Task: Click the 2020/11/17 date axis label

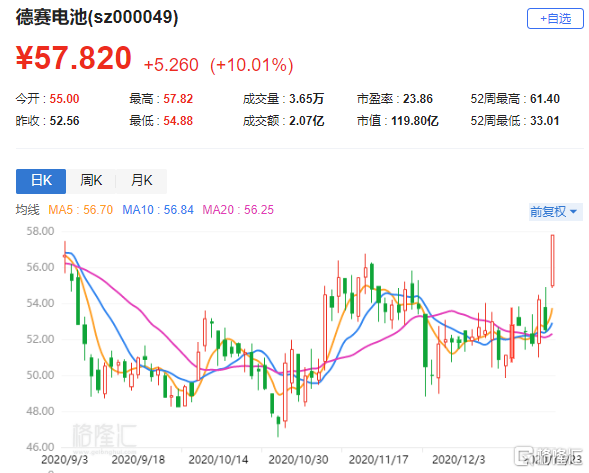Action: click(378, 459)
